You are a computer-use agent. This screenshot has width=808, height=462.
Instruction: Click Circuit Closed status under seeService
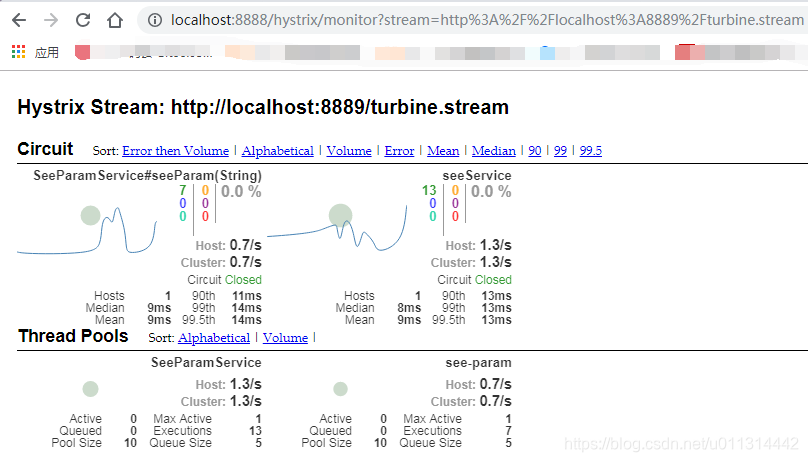coord(475,280)
